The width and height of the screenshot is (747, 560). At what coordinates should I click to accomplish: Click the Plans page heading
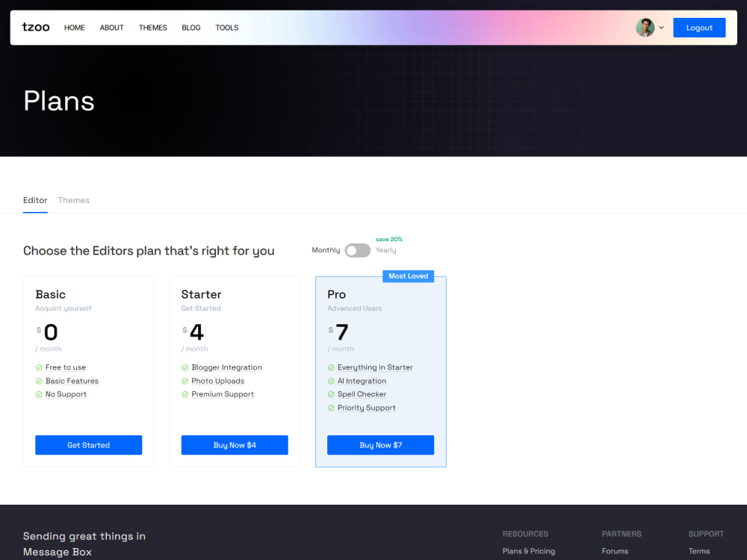pos(59,101)
